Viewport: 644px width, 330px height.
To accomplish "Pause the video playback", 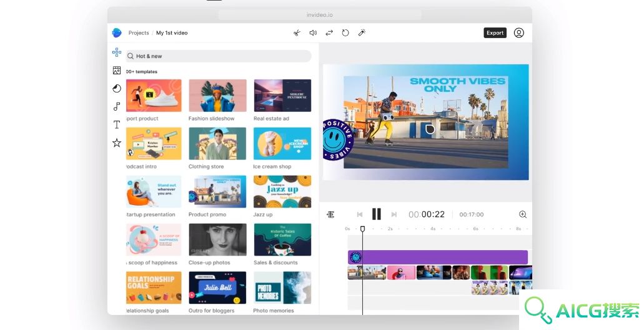I will (376, 214).
